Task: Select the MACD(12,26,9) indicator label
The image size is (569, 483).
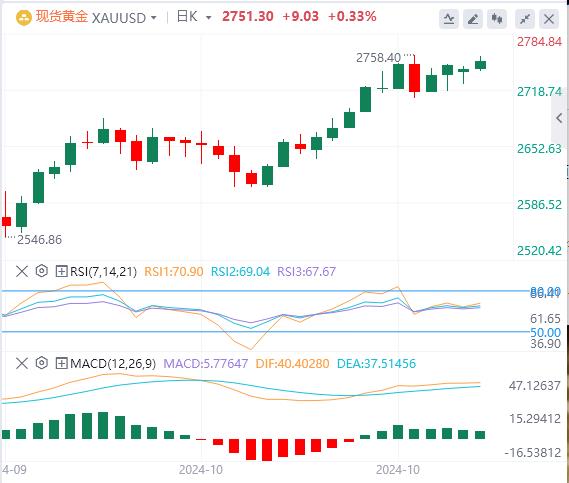Action: point(113,363)
